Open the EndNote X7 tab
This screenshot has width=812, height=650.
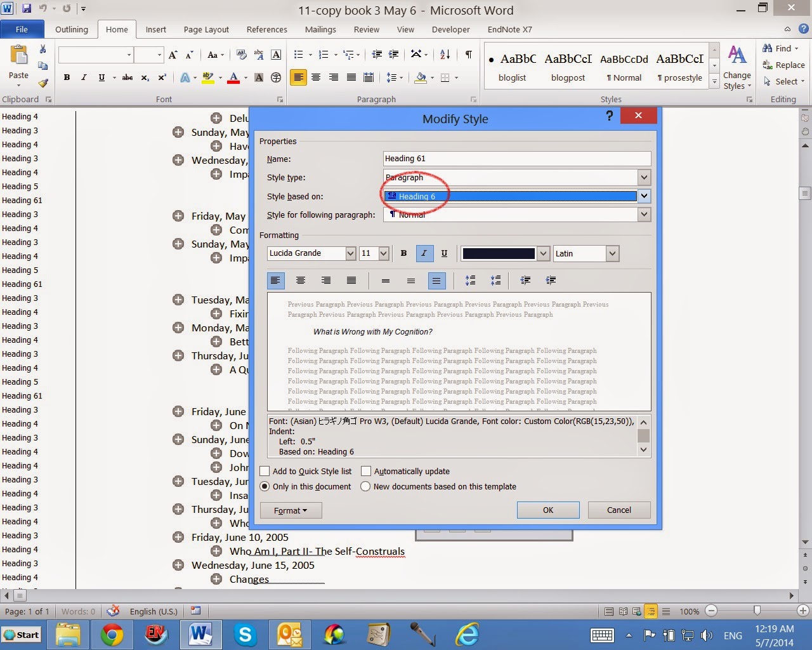tap(510, 29)
